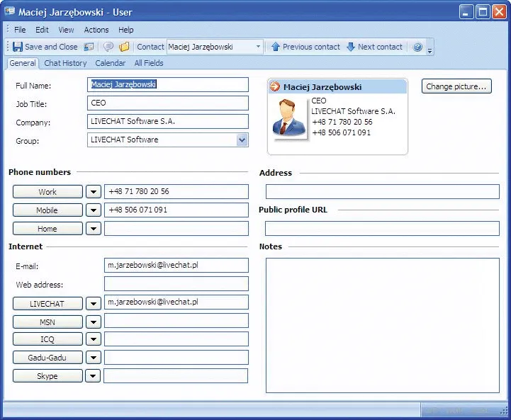Screen dimensions: 511x420
Task: Click the Web address field
Action: coord(176,283)
